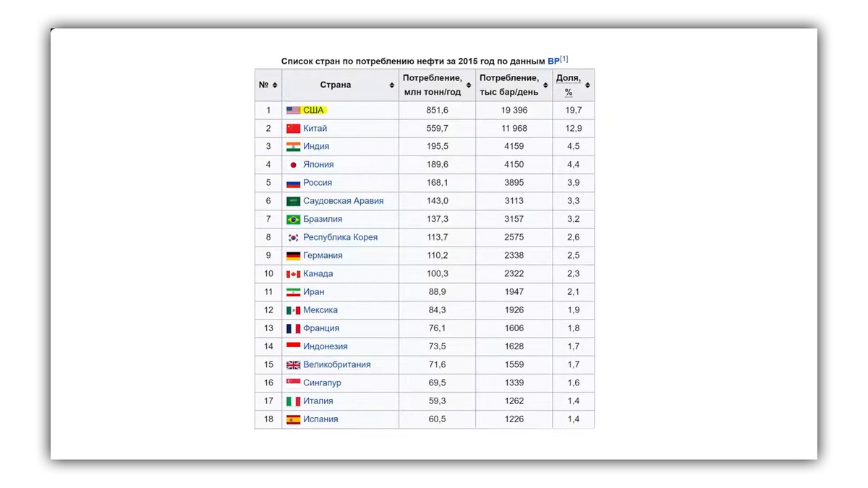The height and width of the screenshot is (488, 868).
Task: Click the Brazil flag icon
Action: (293, 219)
